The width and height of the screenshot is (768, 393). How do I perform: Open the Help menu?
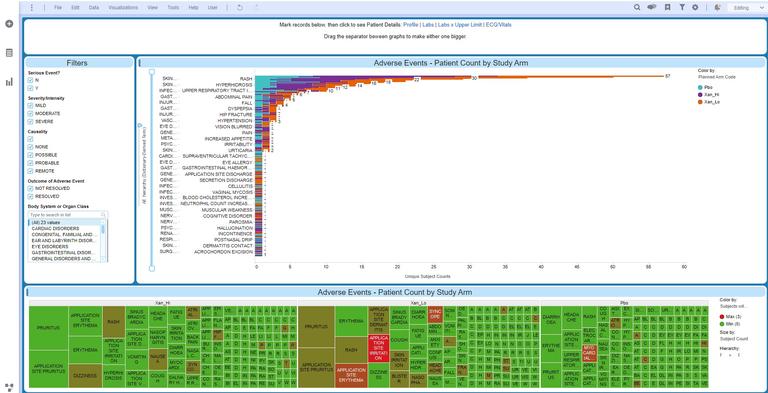tap(193, 8)
